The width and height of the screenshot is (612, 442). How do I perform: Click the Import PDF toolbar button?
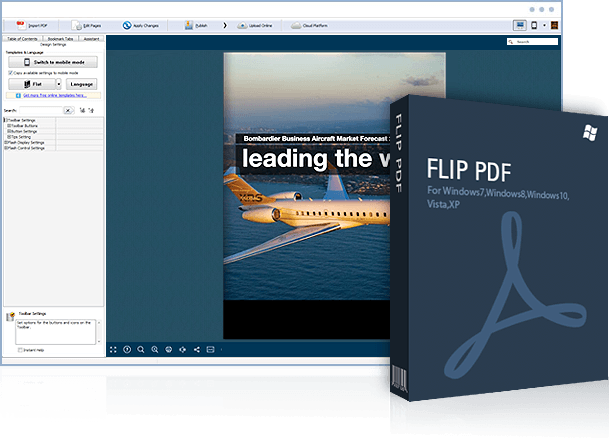pyautogui.click(x=32, y=25)
